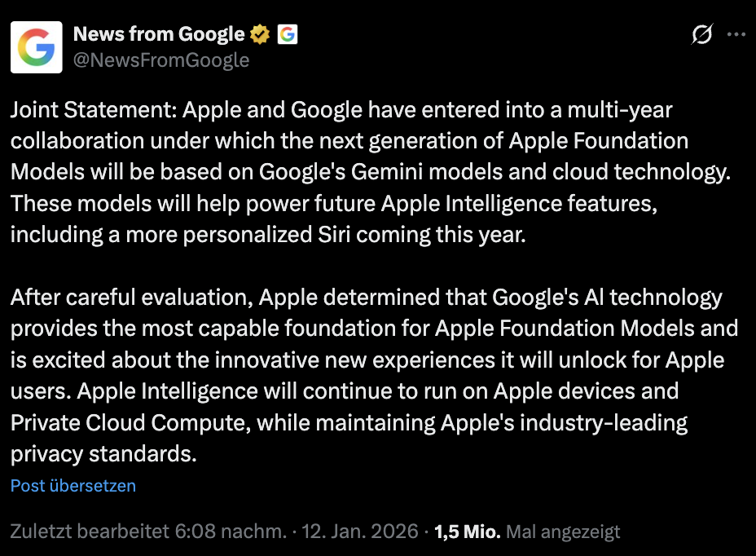Screen dimensions: 756x556
Task: Open the more menu in the top-right corner
Action: (x=738, y=34)
